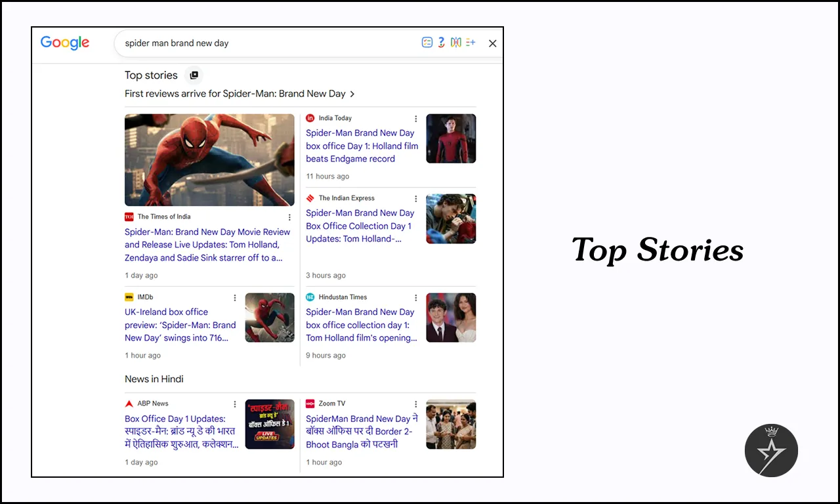Clear the search query with the X button
Image resolution: width=840 pixels, height=504 pixels.
[x=493, y=43]
